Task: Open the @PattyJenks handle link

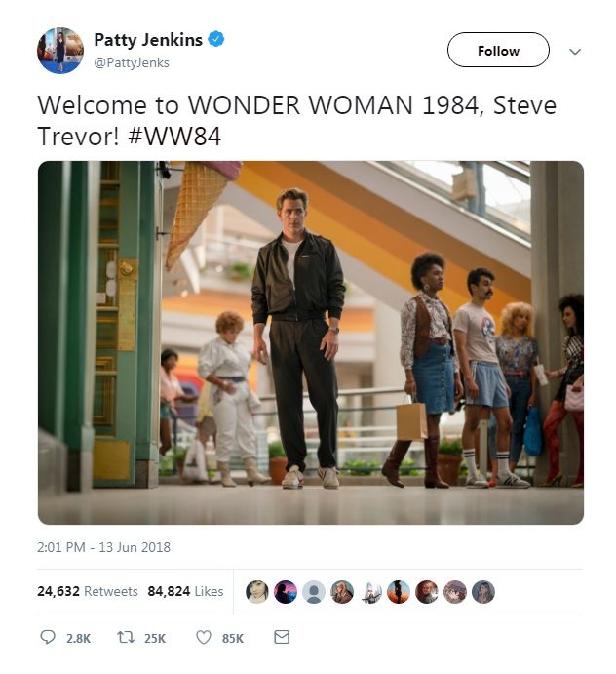Action: [x=132, y=62]
